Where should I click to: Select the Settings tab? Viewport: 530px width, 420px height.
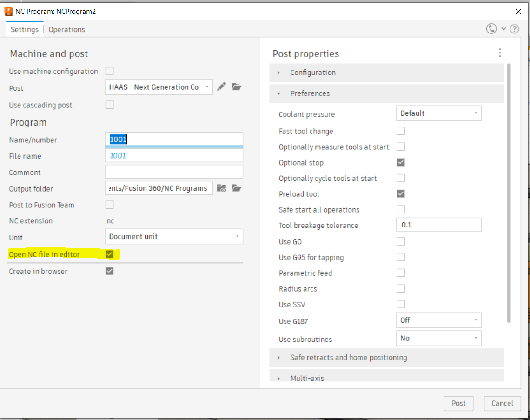tap(24, 29)
